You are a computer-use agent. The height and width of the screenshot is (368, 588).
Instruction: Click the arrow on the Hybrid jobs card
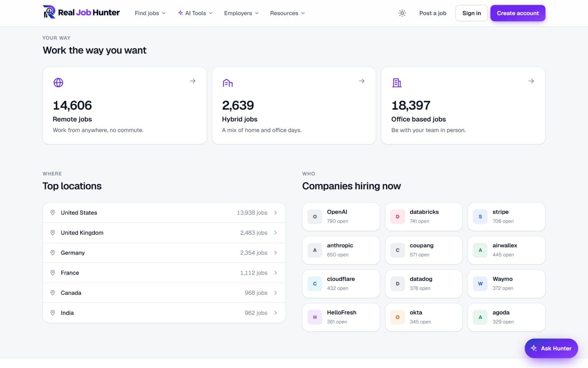tap(362, 81)
